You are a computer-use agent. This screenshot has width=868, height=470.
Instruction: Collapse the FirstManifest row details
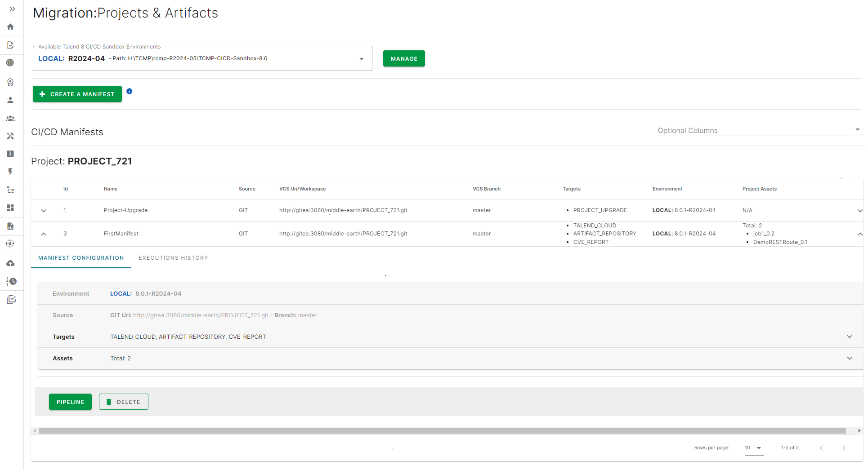tap(44, 234)
